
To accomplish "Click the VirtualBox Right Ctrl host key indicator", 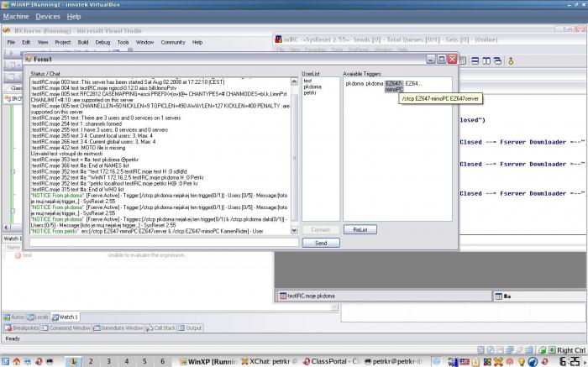I will pos(571,350).
